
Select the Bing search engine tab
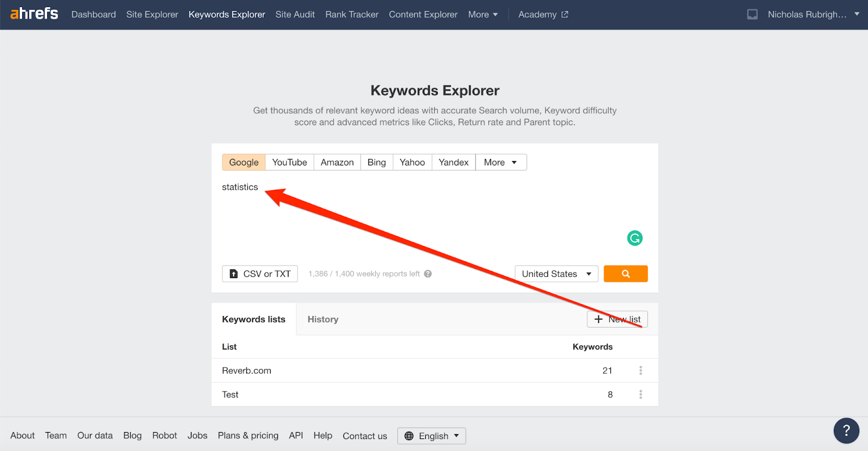[x=376, y=162]
